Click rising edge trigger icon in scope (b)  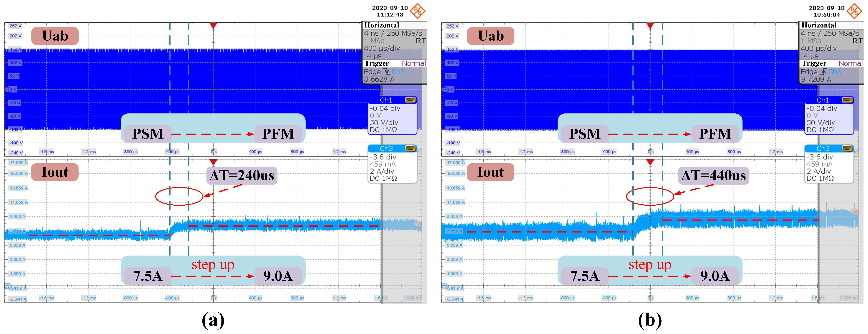click(x=824, y=72)
